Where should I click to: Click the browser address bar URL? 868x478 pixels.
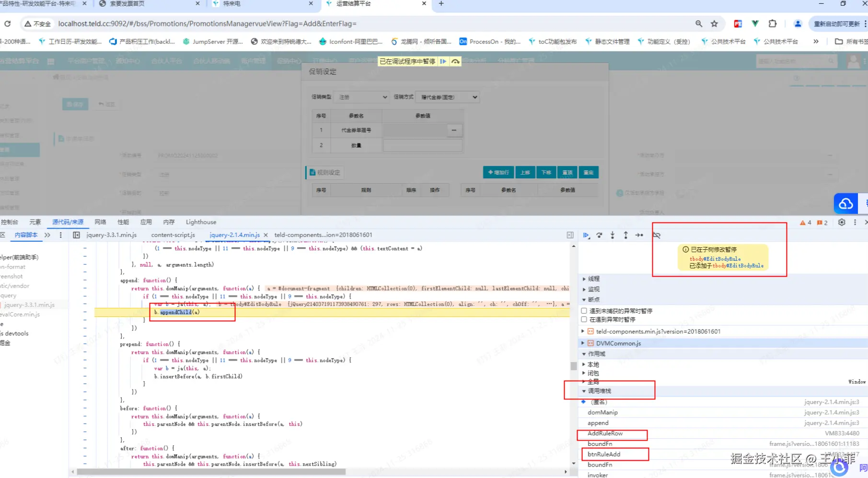(207, 23)
